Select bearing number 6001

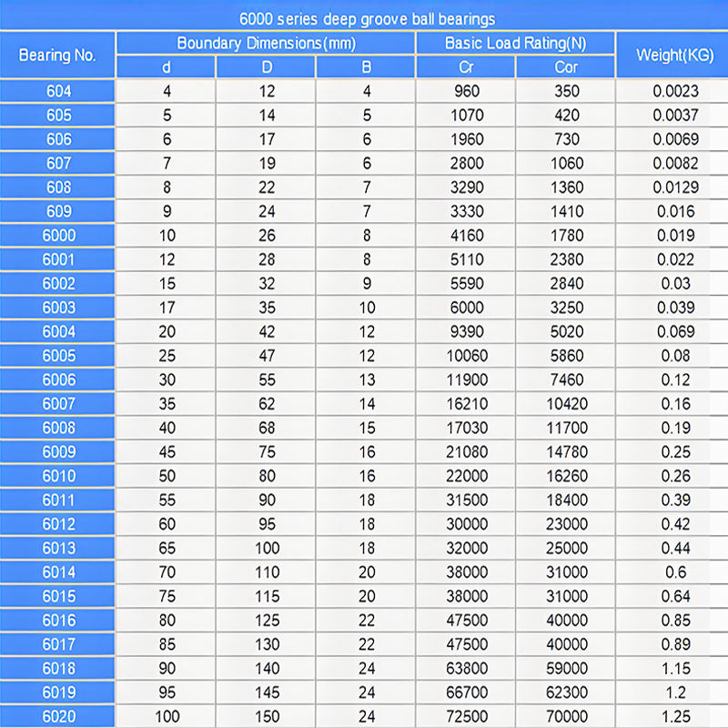(x=58, y=259)
